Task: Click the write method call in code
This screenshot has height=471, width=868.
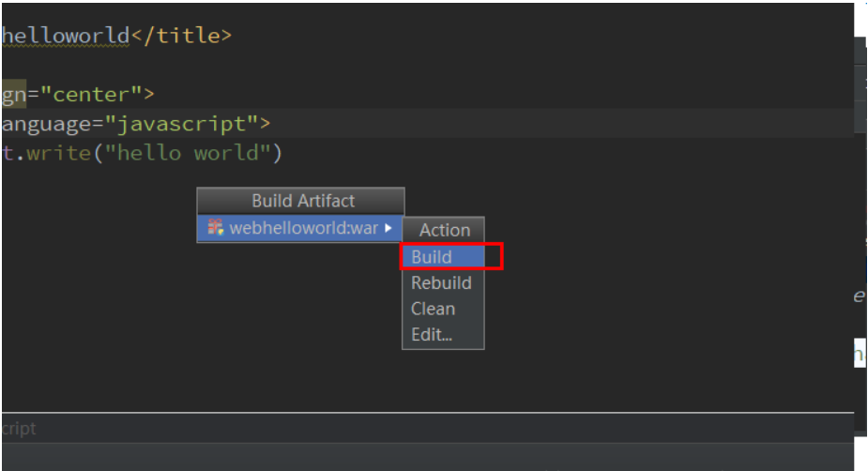Action: [59, 153]
